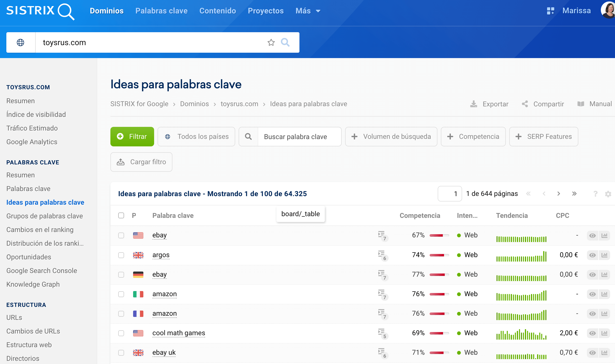Click the table help question mark icon

point(595,194)
